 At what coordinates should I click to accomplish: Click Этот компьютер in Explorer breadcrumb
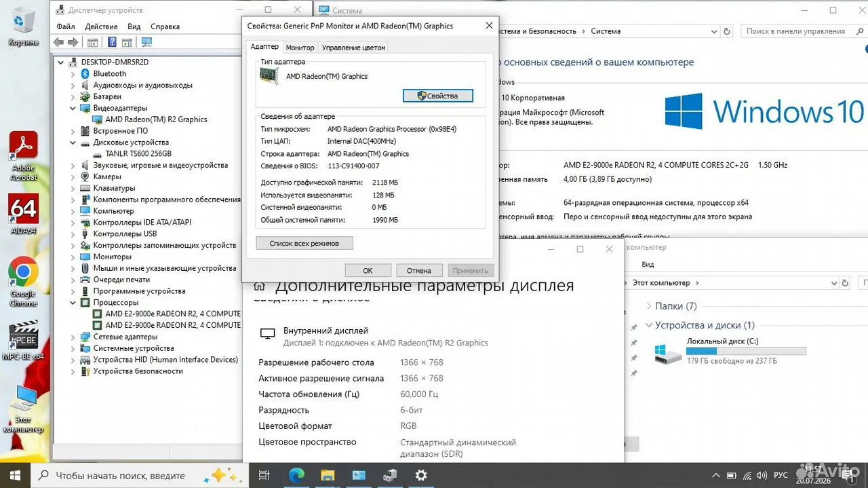(661, 282)
